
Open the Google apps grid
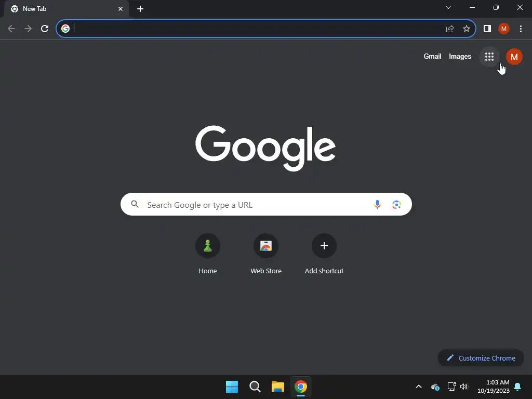pyautogui.click(x=489, y=57)
